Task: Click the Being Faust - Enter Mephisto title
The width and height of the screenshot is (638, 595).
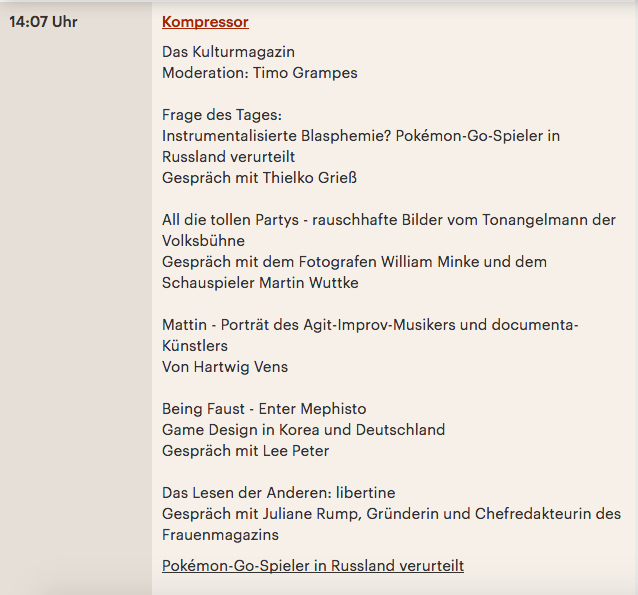Action: pos(264,409)
